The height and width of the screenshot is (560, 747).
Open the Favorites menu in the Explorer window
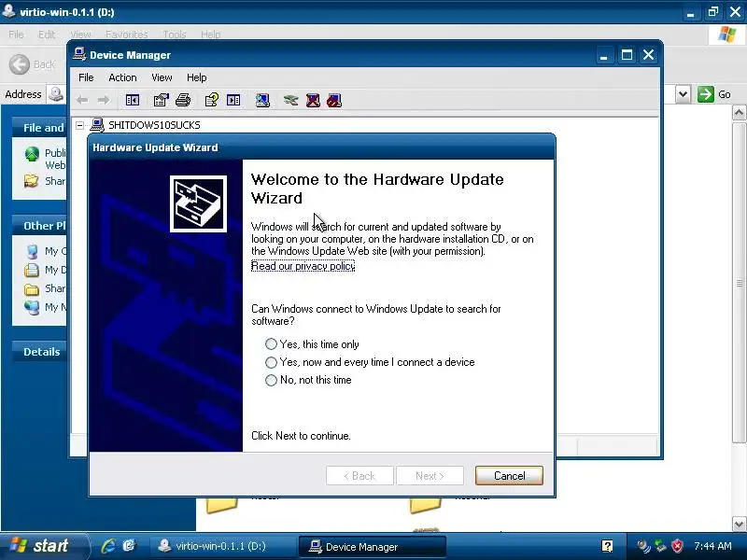coord(127,35)
